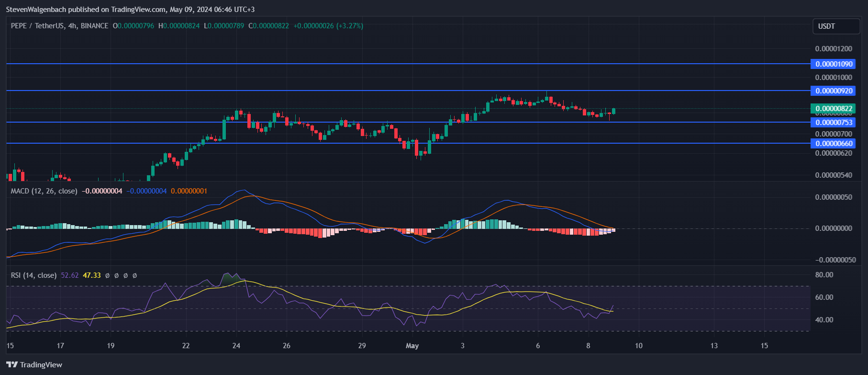Select the blue 0.00000920 price label
This screenshot has width=868, height=375.
pyautogui.click(x=833, y=91)
